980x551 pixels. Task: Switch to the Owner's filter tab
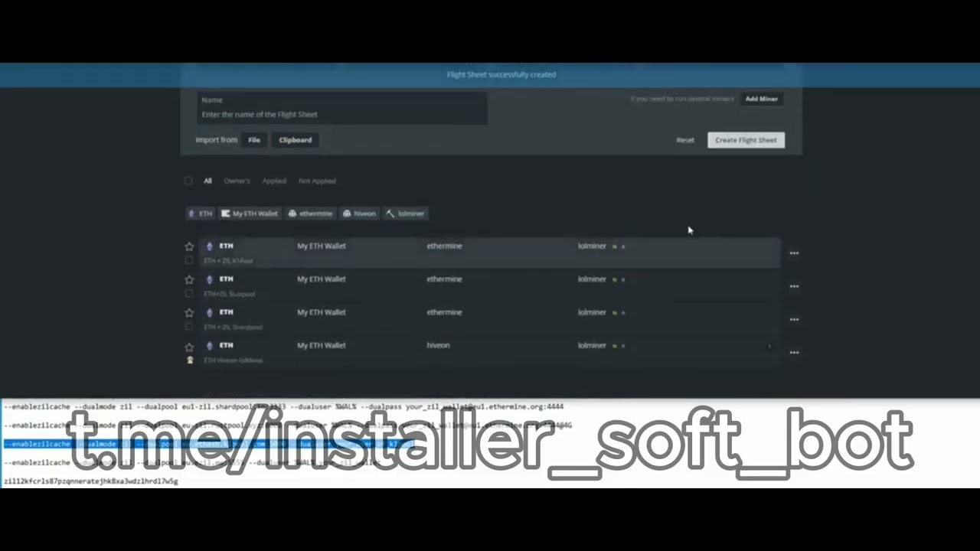[237, 181]
